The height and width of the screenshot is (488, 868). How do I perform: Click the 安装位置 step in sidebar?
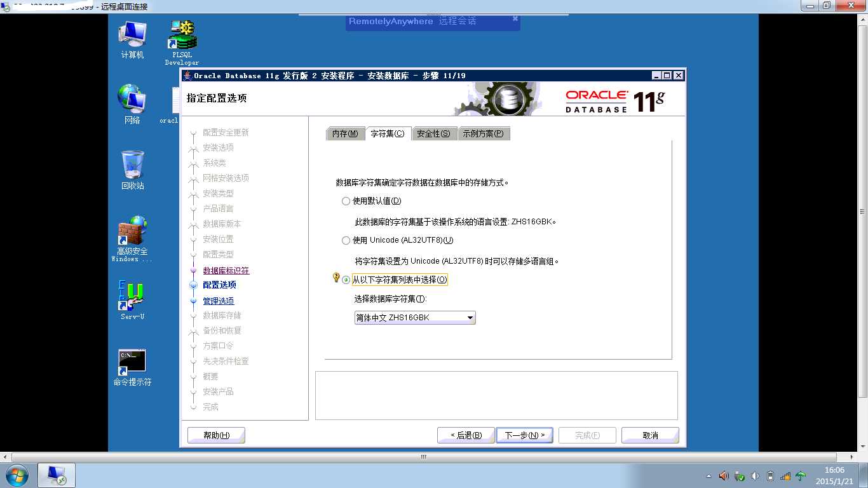pyautogui.click(x=219, y=239)
